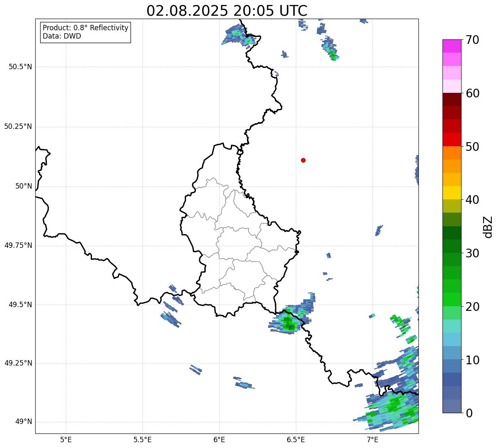Pick the magenta swatch at top of colorbar
This screenshot has width=498, height=448.
pyautogui.click(x=452, y=46)
